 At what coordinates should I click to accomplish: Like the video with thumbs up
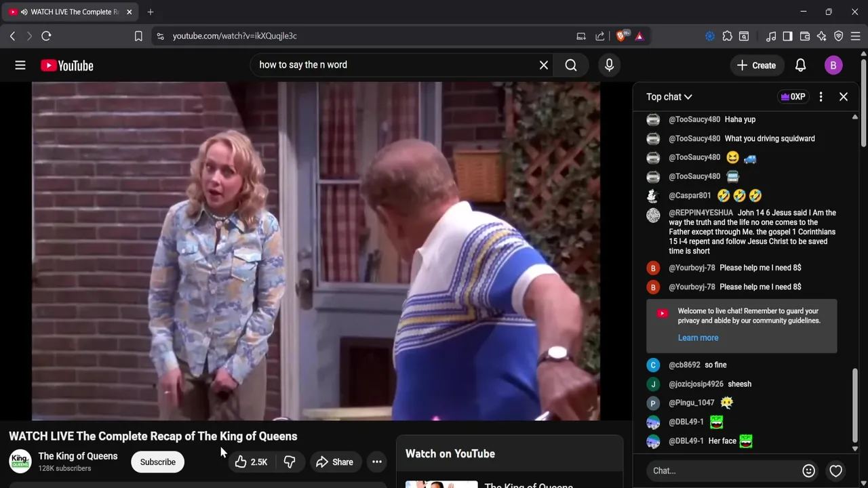[251, 462]
